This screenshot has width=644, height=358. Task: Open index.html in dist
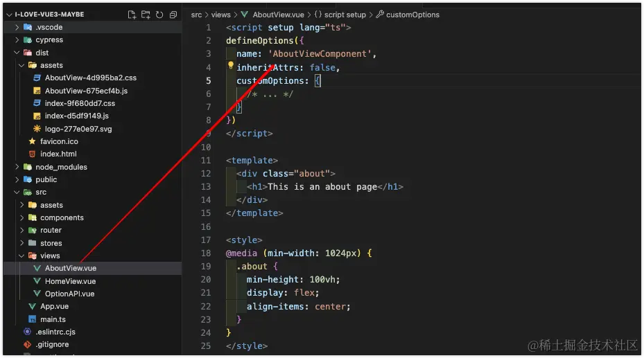(x=58, y=154)
